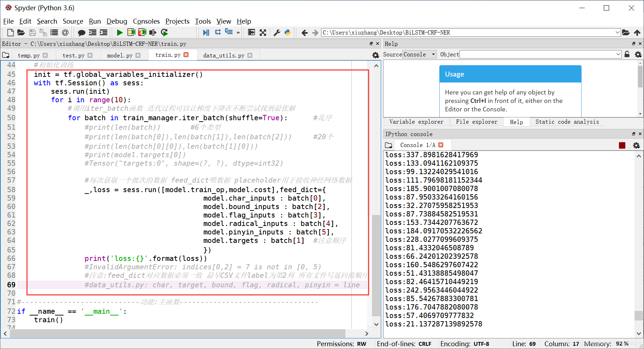
Task: Click the blue step debug icon
Action: click(x=218, y=32)
